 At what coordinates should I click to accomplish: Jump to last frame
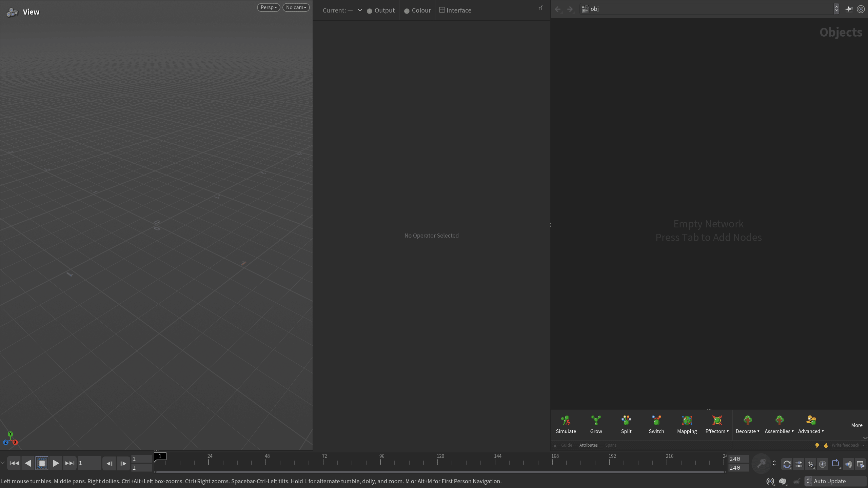tap(70, 463)
